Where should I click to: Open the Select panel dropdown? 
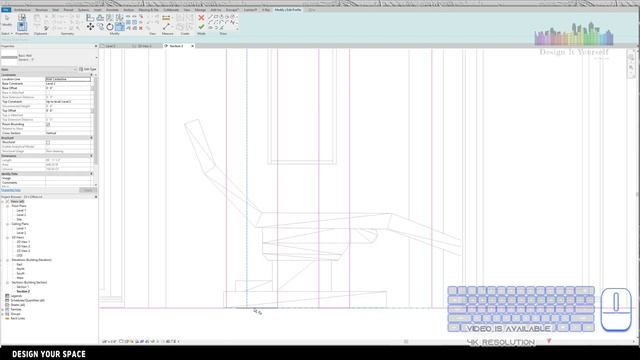click(7, 33)
